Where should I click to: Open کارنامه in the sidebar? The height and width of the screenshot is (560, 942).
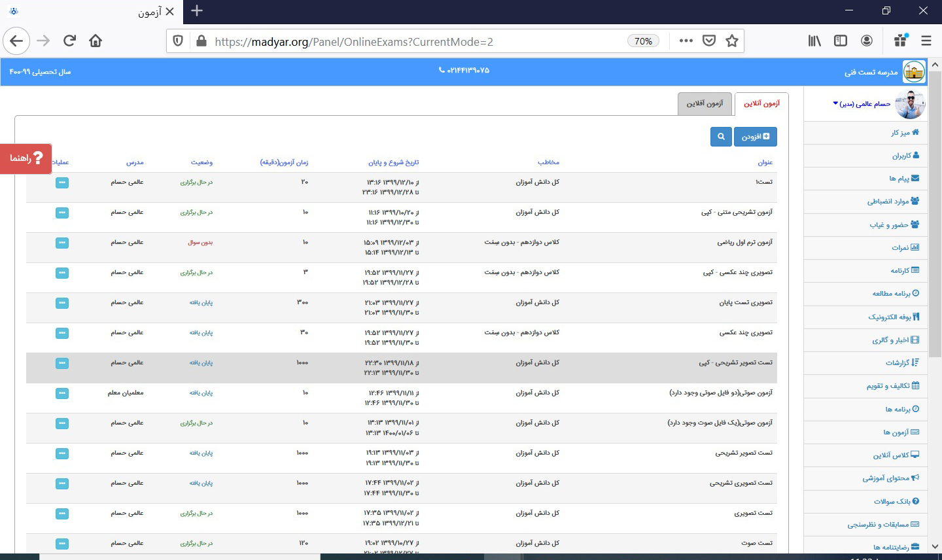[x=905, y=271]
